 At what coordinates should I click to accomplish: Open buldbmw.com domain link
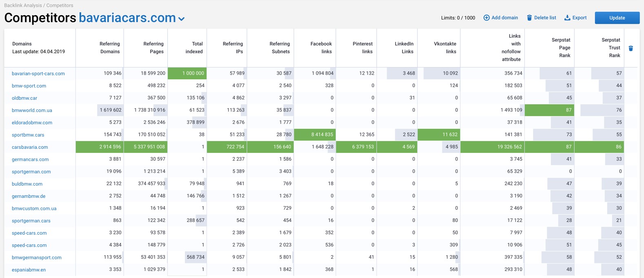(x=27, y=184)
